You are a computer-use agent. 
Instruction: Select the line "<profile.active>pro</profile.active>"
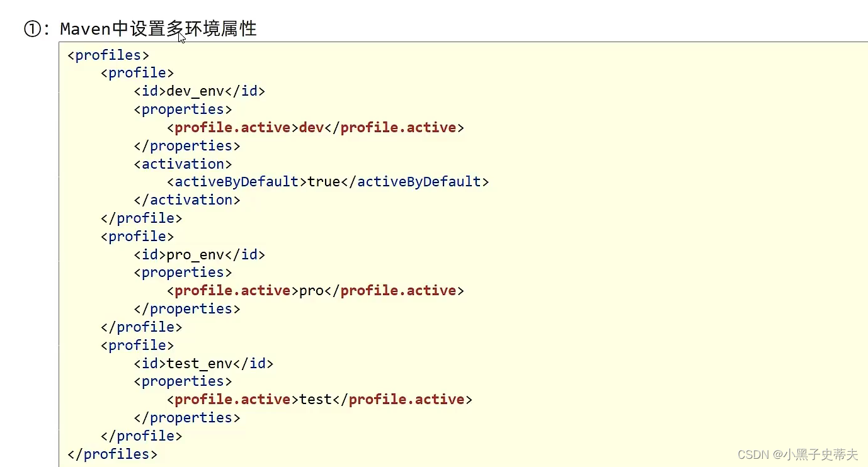pos(315,290)
